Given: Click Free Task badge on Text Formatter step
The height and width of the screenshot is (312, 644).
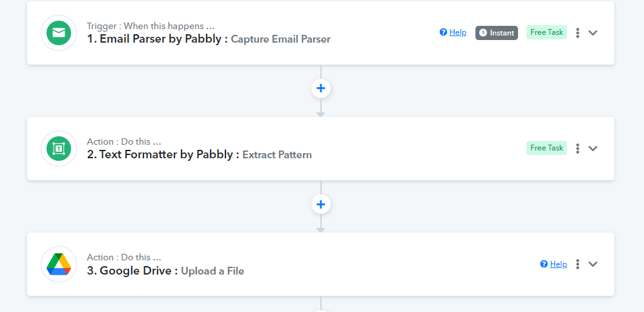Looking at the screenshot, I should point(546,148).
